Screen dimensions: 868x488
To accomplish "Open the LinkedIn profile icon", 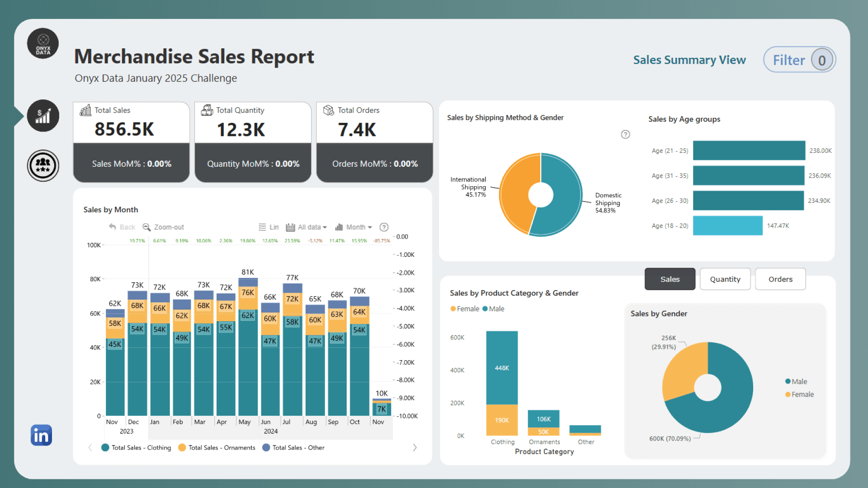I will click(x=41, y=435).
